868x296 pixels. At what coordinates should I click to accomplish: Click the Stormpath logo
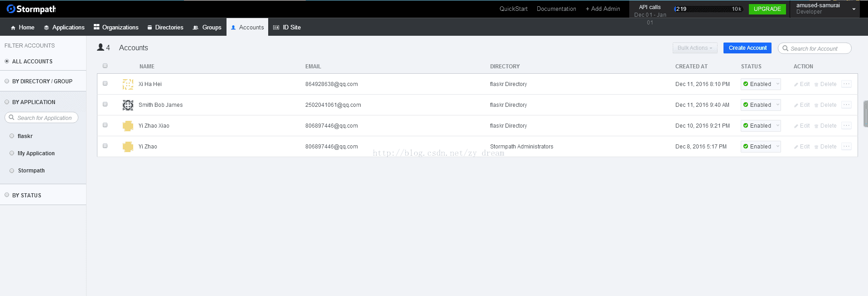point(31,9)
